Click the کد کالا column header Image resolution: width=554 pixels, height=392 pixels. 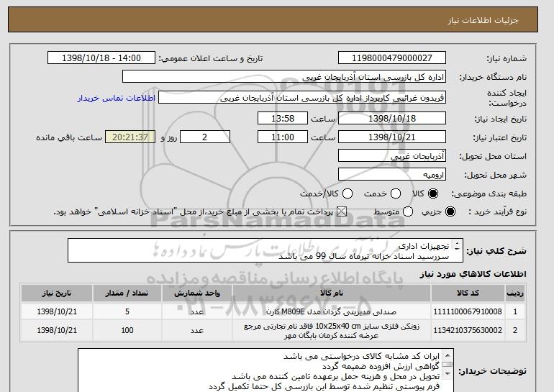[468, 293]
